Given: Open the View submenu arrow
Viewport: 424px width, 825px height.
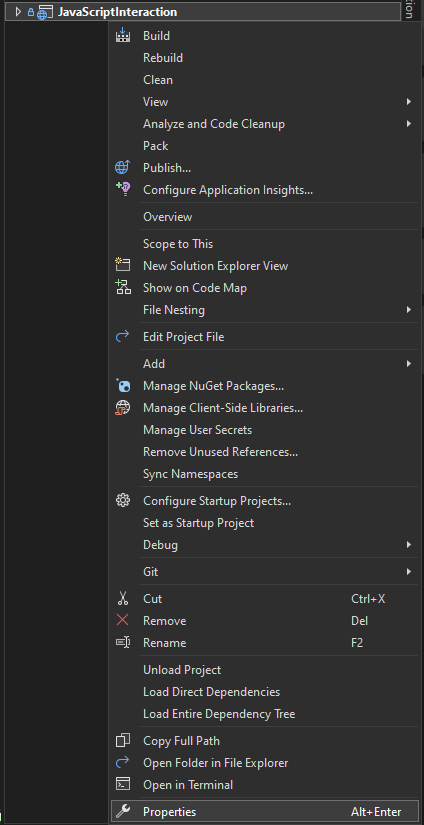Looking at the screenshot, I should 409,102.
